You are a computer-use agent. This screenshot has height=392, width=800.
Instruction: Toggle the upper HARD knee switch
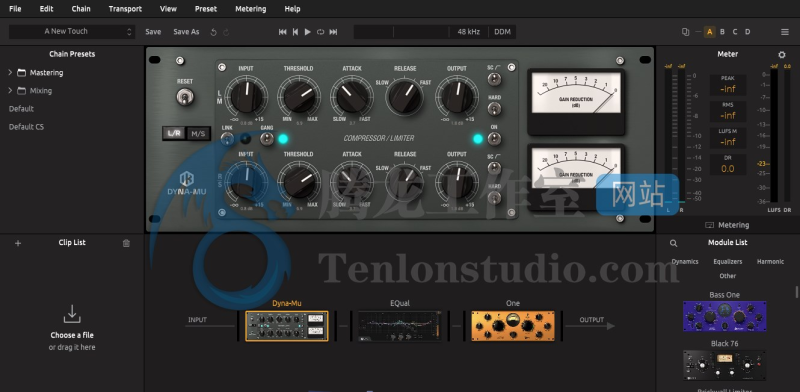tap(494, 108)
